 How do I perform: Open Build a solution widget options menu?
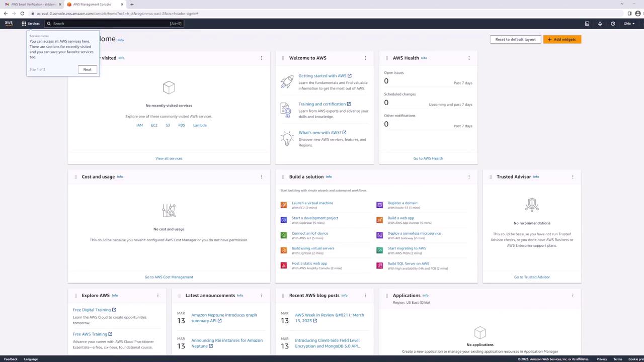click(x=469, y=177)
